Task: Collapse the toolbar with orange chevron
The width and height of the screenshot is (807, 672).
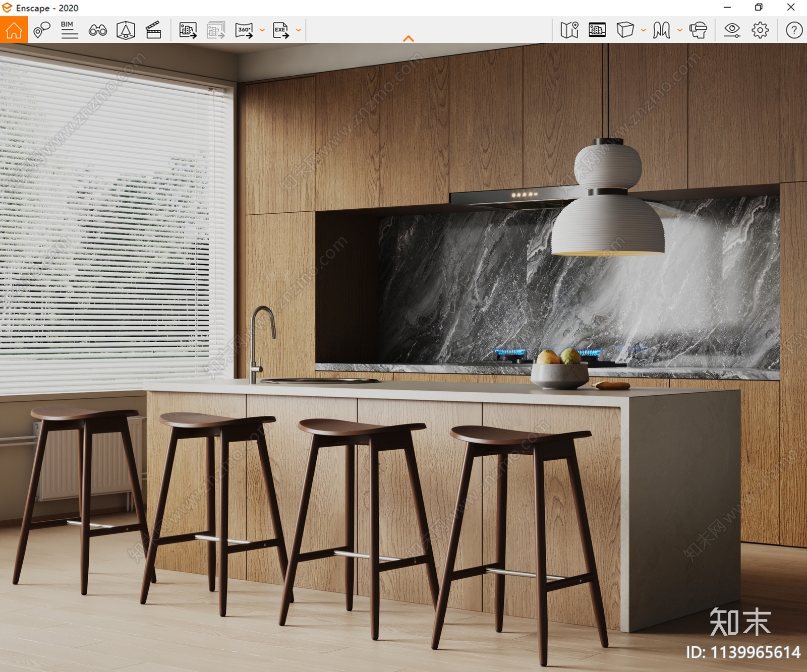Action: (x=409, y=39)
